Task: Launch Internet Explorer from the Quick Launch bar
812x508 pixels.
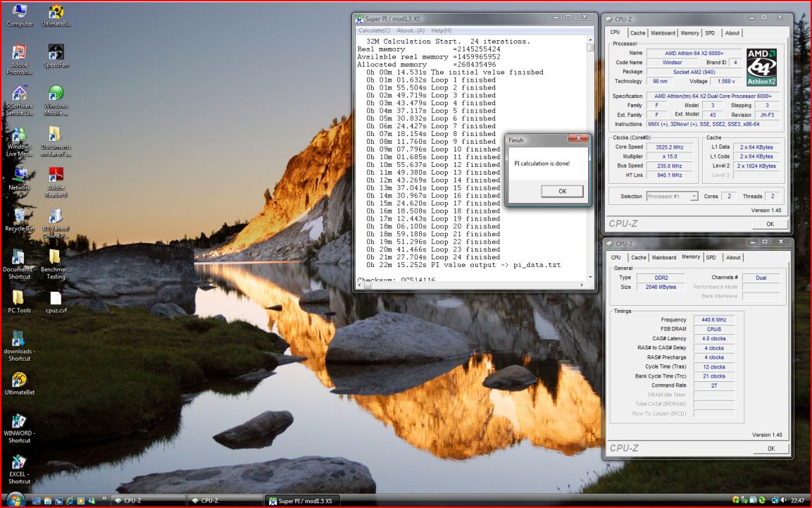Action: [69, 501]
